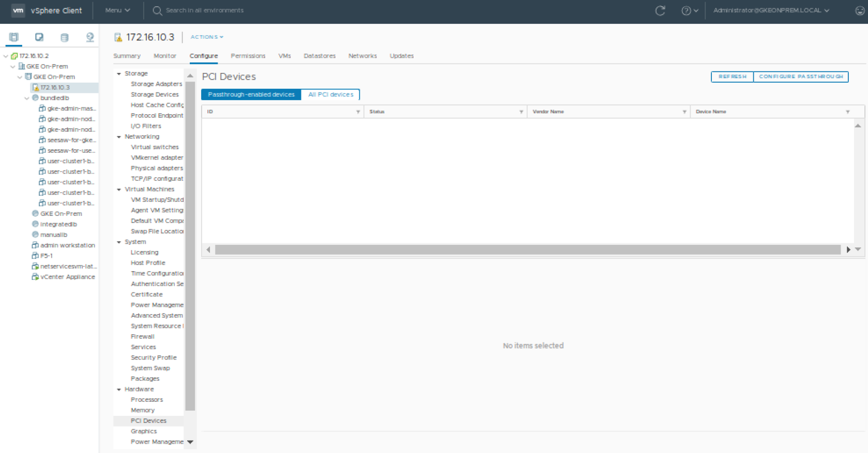Click the smiley feedback icon
Viewport: 868px width, 453px height.
click(x=859, y=11)
